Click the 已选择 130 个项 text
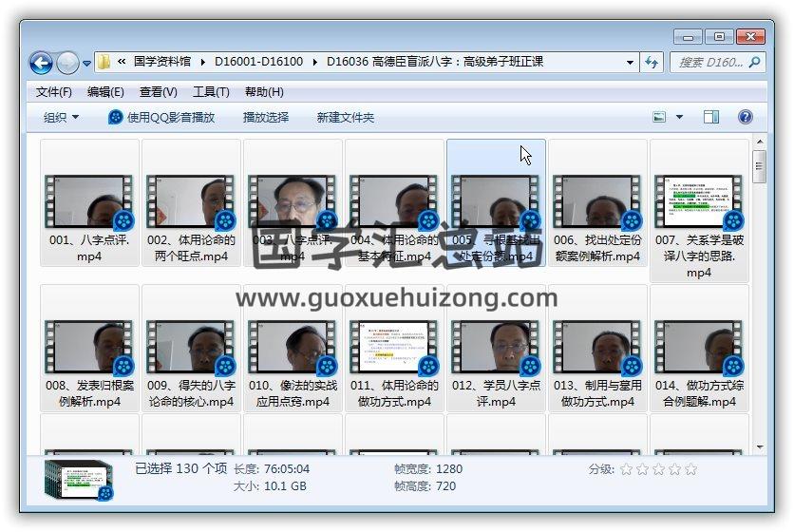 (x=180, y=468)
